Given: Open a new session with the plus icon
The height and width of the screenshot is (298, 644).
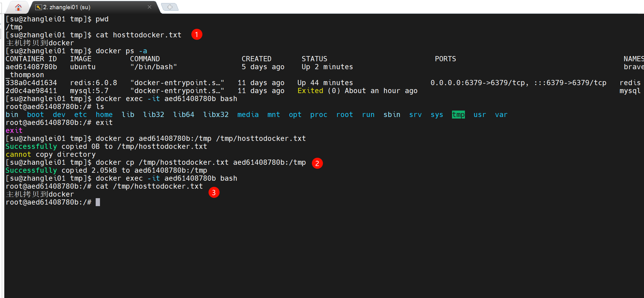Looking at the screenshot, I should (x=170, y=6).
